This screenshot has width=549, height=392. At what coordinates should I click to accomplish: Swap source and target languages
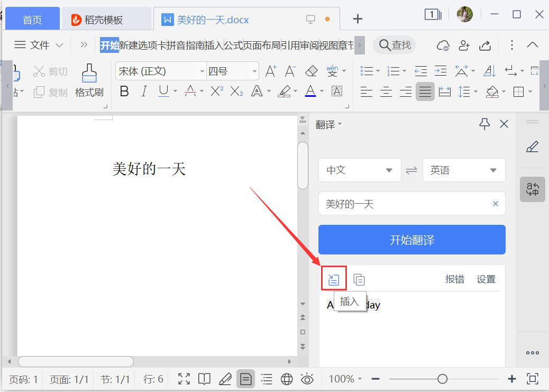(x=411, y=170)
